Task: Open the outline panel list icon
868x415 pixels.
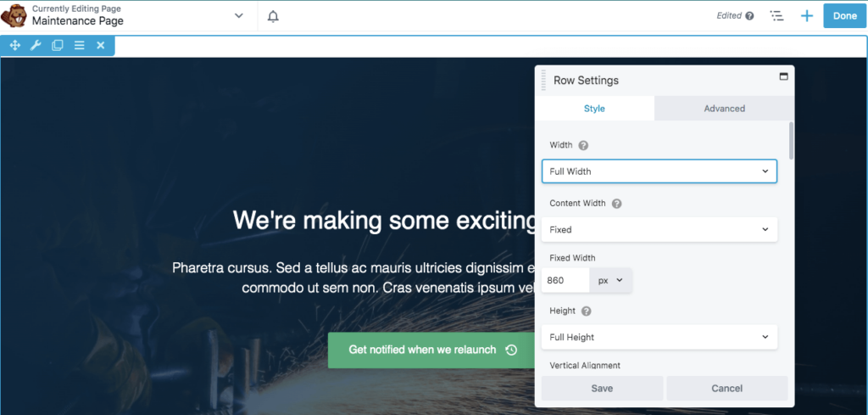Action: [x=776, y=16]
